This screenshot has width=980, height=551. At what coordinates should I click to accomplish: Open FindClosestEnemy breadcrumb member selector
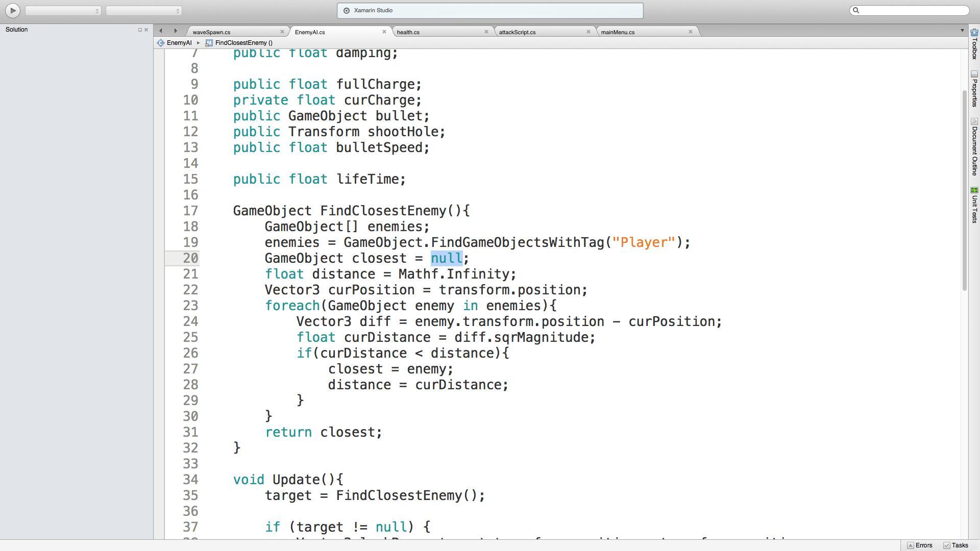point(243,43)
